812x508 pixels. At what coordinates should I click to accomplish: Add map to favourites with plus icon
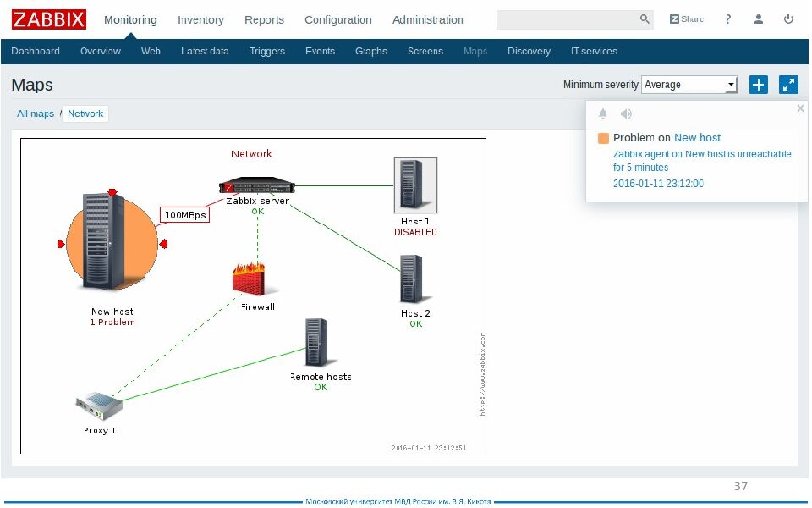tap(759, 85)
